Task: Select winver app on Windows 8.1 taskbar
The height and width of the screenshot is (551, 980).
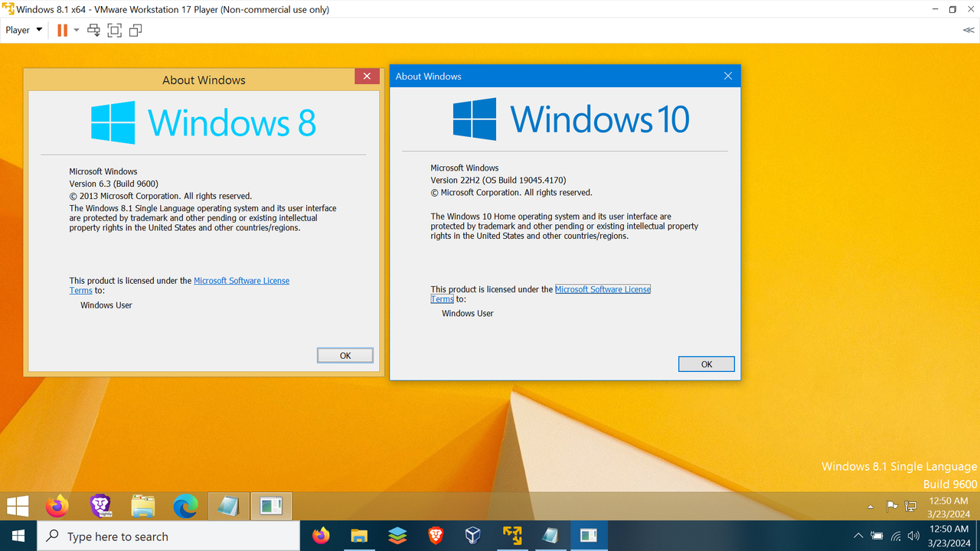Action: [271, 506]
